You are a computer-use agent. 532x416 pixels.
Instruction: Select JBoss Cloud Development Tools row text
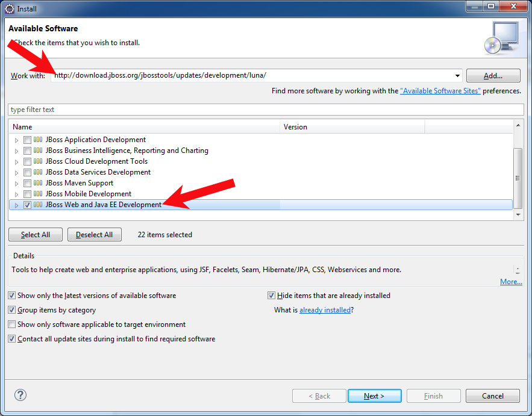96,161
